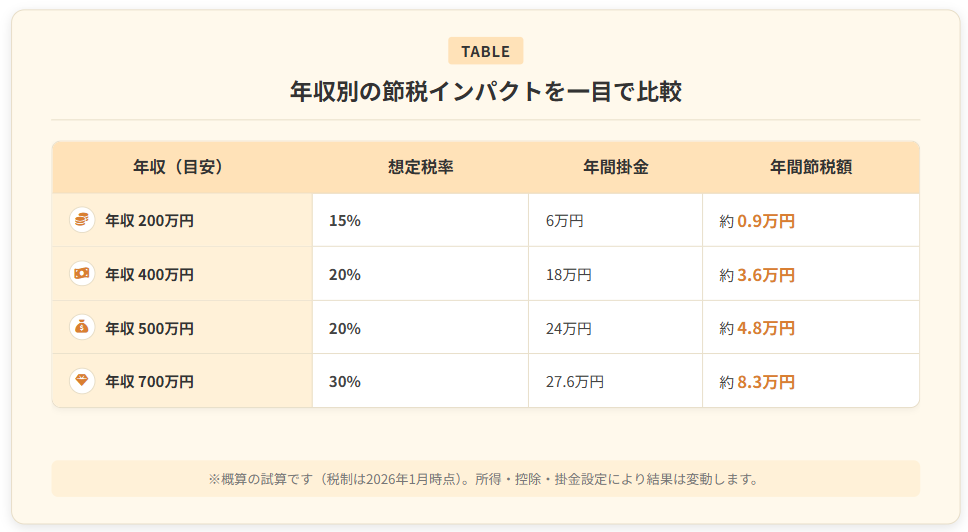Click the 18万円 annual contribution cell
The width and height of the screenshot is (968, 532).
point(568,275)
